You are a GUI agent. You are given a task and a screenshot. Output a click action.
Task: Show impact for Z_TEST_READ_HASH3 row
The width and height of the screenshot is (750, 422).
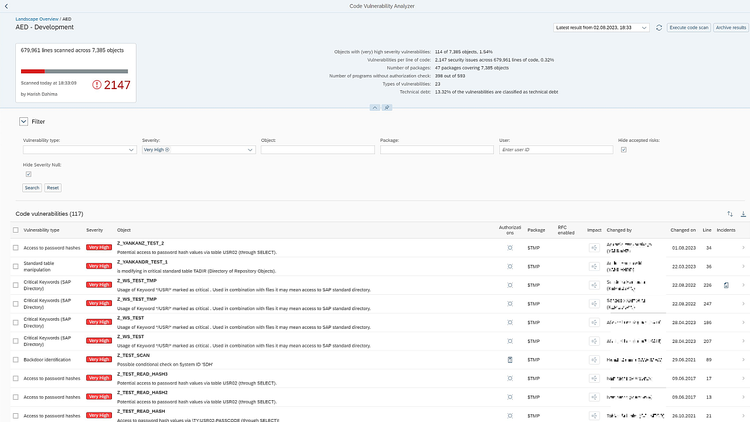[x=594, y=378]
